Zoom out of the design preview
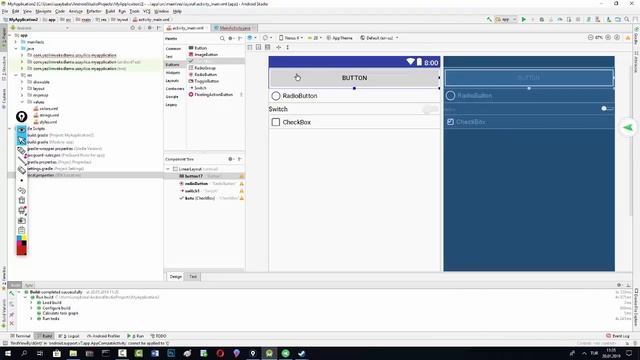Viewport: 640px width, 360px height. (590, 38)
